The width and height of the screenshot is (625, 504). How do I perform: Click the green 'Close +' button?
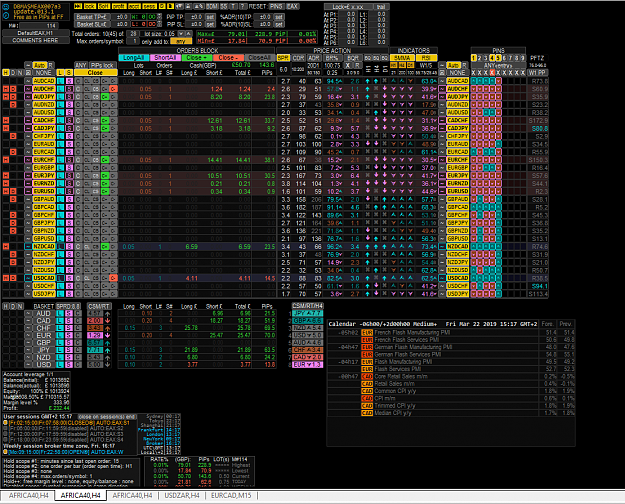click(197, 58)
